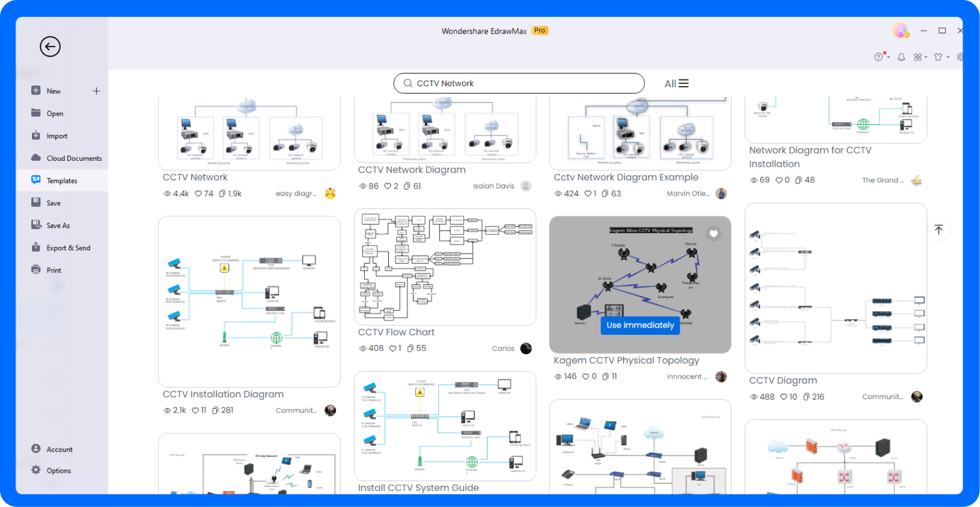
Task: Click the scroll-to-top arrow button
Action: (938, 229)
